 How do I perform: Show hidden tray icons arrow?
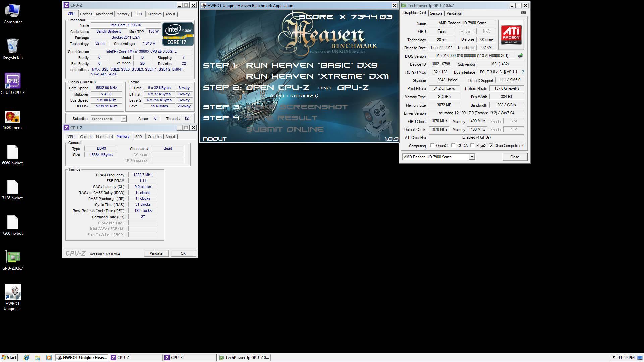click(x=613, y=358)
